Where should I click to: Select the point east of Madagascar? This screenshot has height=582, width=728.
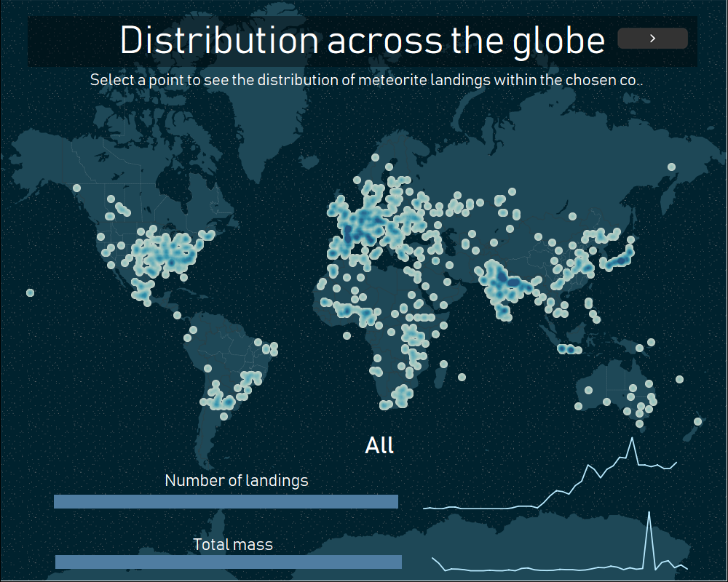[x=462, y=378]
